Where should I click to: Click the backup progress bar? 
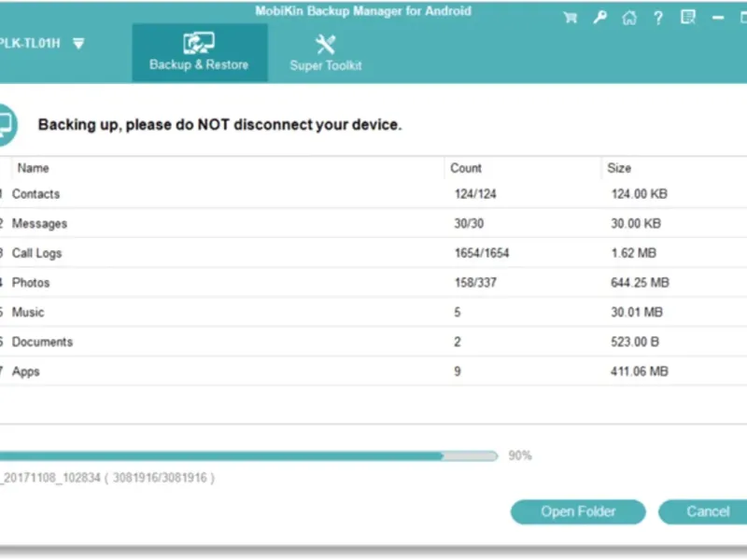click(x=248, y=456)
